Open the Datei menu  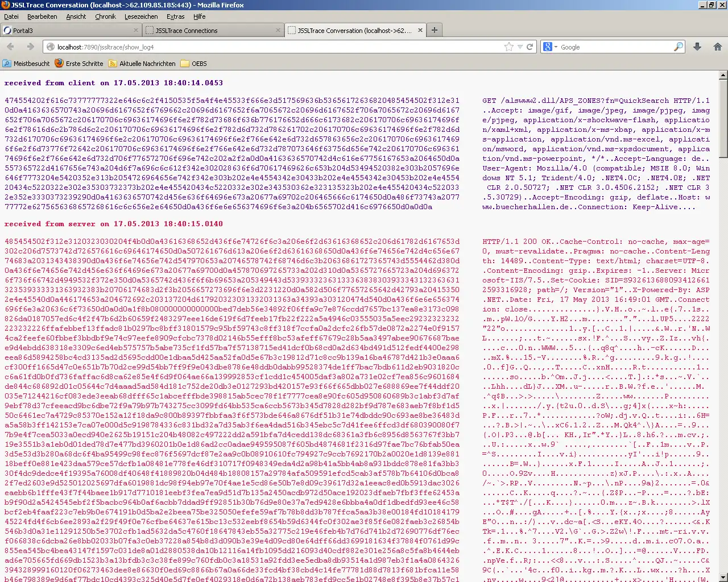click(11, 16)
